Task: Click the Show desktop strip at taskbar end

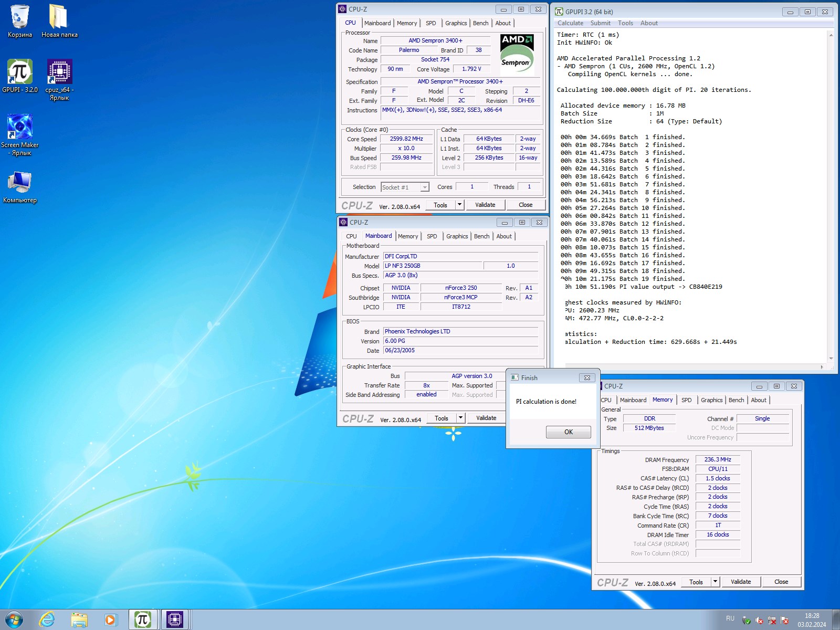Action: point(836,620)
